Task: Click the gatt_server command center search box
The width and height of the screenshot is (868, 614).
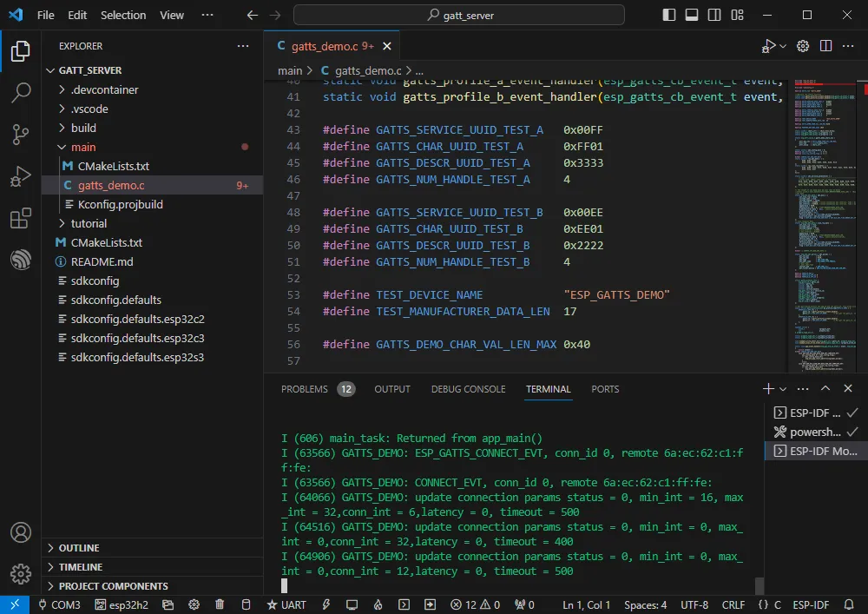Action: click(x=459, y=15)
